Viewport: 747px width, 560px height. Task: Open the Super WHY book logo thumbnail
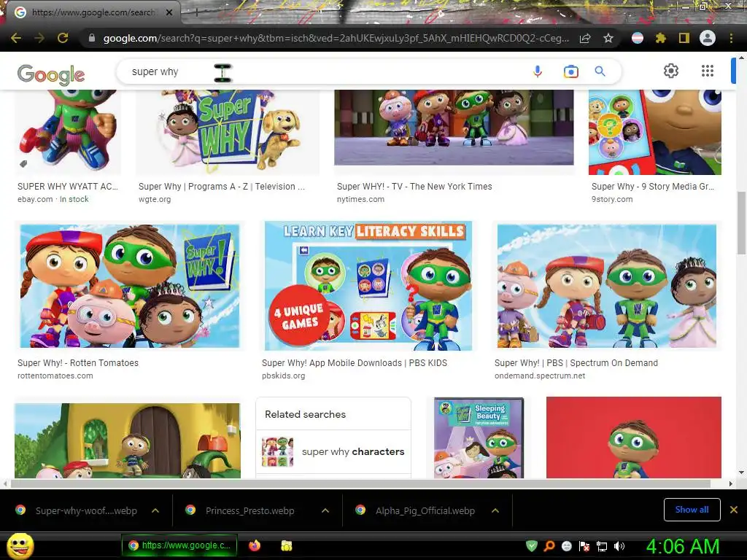pyautogui.click(x=228, y=131)
